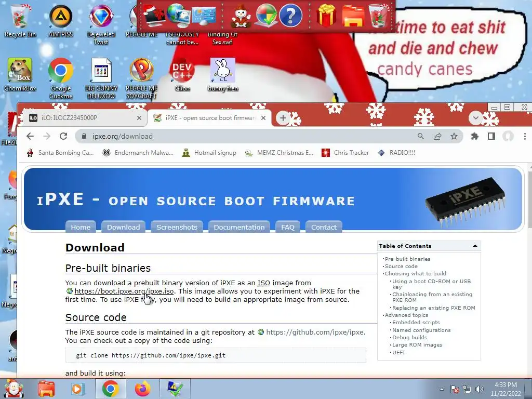The height and width of the screenshot is (399, 532).
Task: Click the snowman icon in top dock
Action: pyautogui.click(x=241, y=16)
